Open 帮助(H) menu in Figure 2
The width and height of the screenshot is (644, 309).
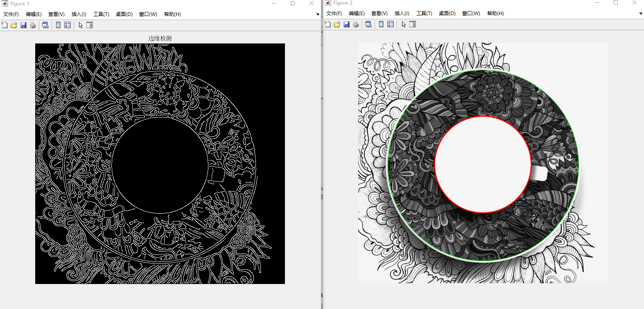495,14
